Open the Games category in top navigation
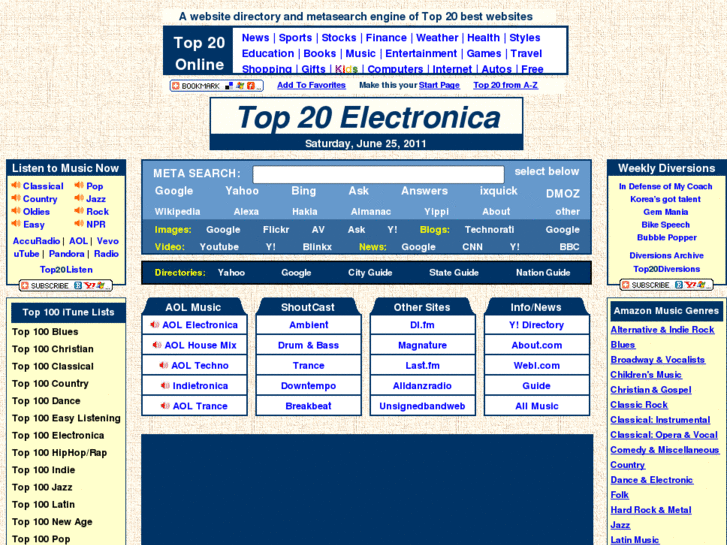Screen dimensions: 727x545 tap(484, 53)
